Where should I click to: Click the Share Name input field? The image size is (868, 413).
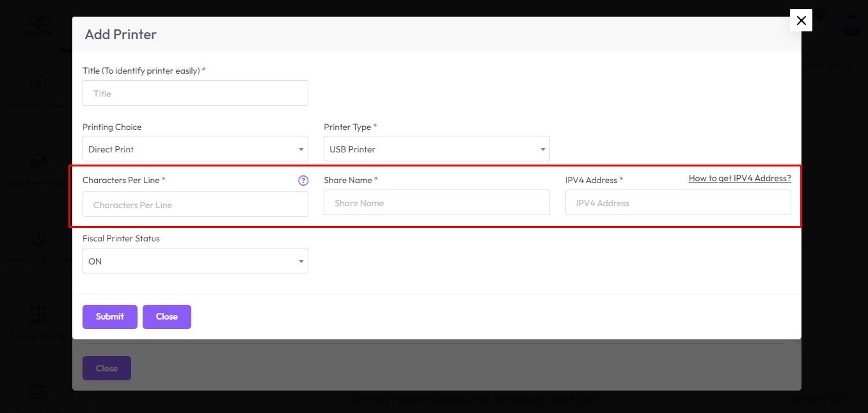pyautogui.click(x=436, y=202)
